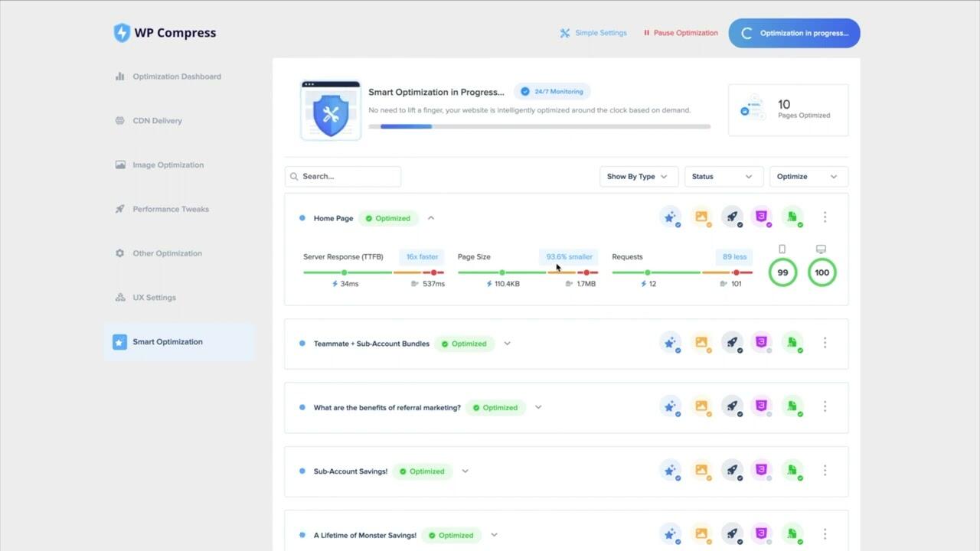Open three-dot menu for Sub-Account Savings!
This screenshot has width=980, height=551.
click(825, 471)
